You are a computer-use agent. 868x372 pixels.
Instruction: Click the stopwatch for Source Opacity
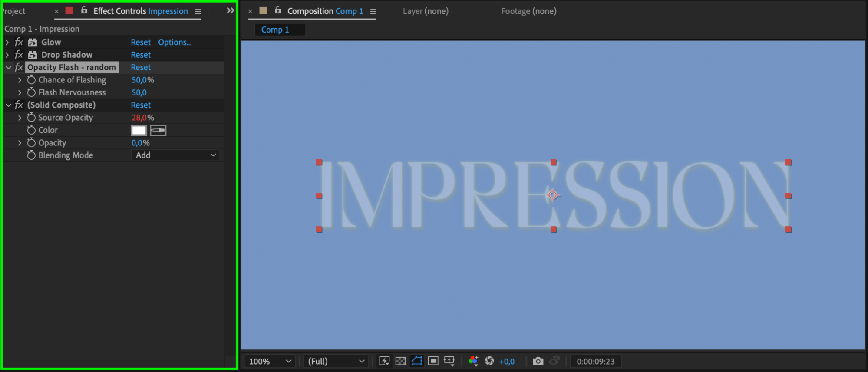click(31, 118)
